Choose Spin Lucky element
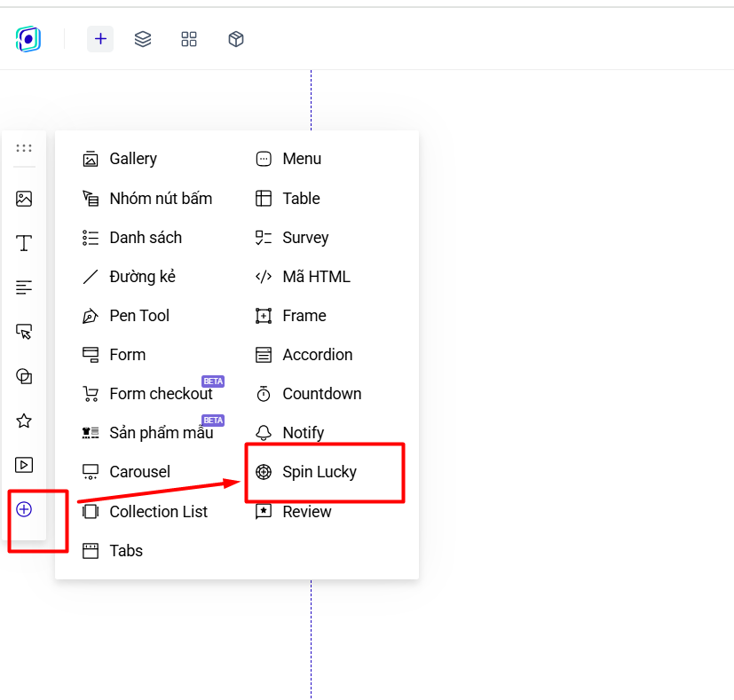This screenshot has height=700, width=734. (305, 472)
